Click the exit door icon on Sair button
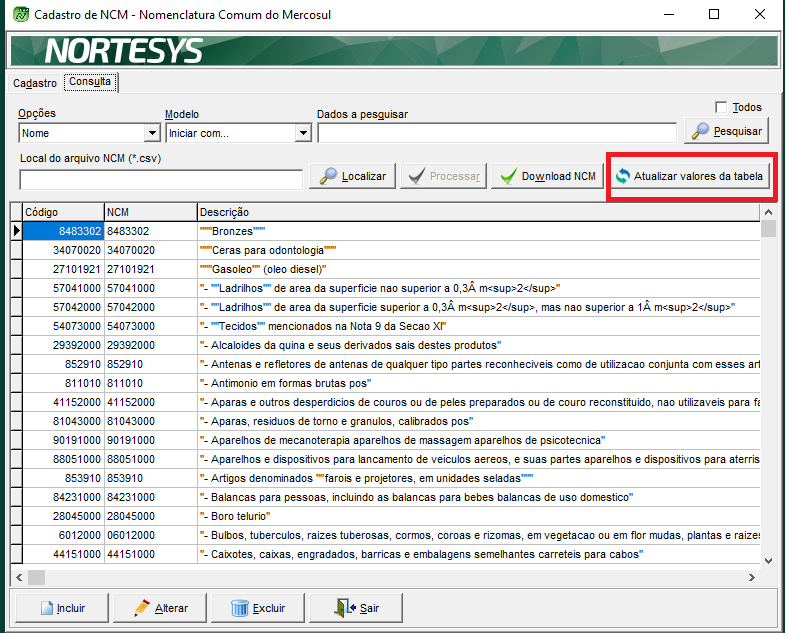 pos(345,608)
